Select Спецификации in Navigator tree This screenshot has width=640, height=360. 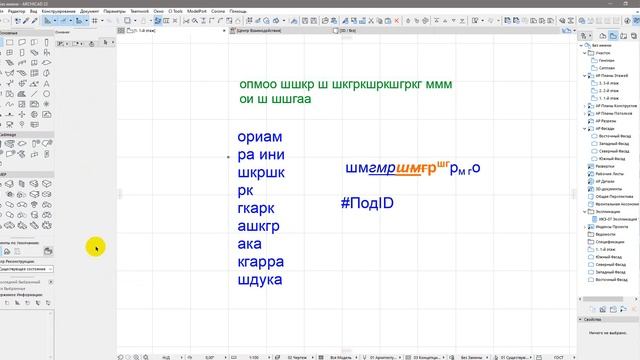(611, 242)
